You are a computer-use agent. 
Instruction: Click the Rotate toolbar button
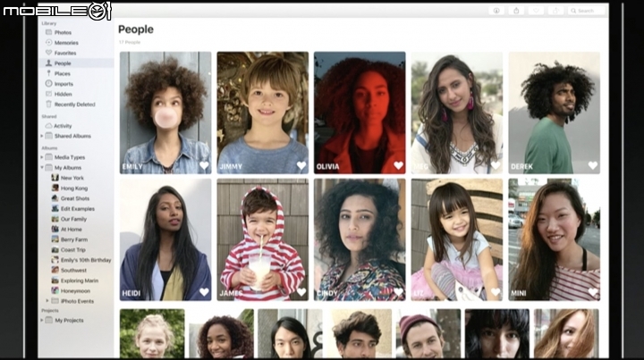(x=555, y=11)
